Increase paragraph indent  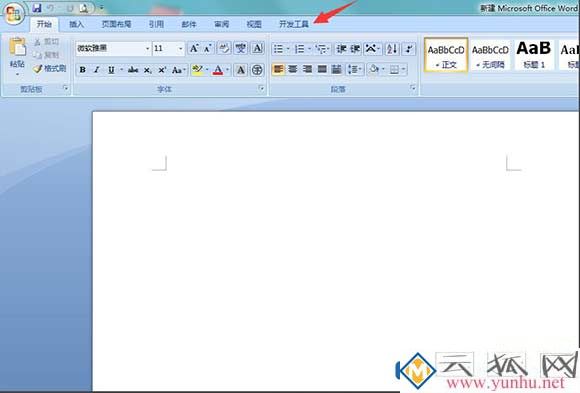(x=355, y=49)
